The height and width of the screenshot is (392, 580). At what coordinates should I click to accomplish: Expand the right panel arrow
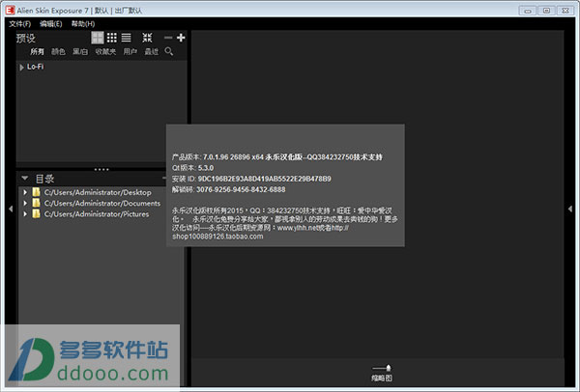coord(570,210)
